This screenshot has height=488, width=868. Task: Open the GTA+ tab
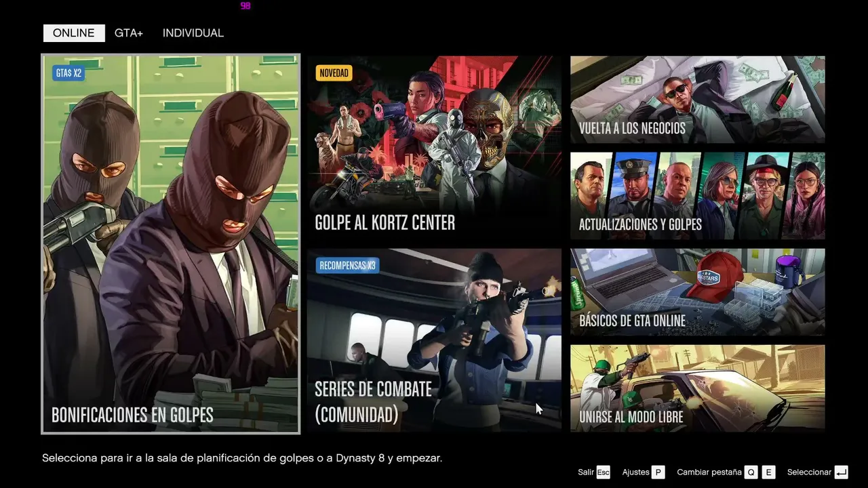(129, 33)
